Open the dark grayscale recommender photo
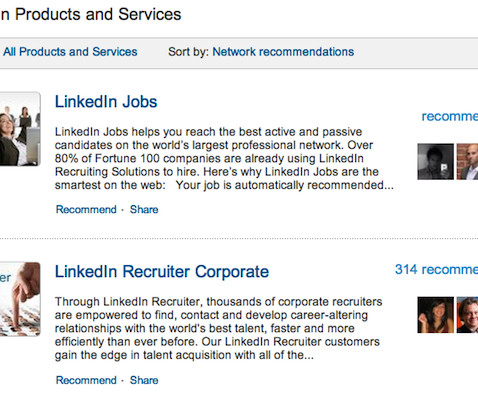 click(435, 162)
